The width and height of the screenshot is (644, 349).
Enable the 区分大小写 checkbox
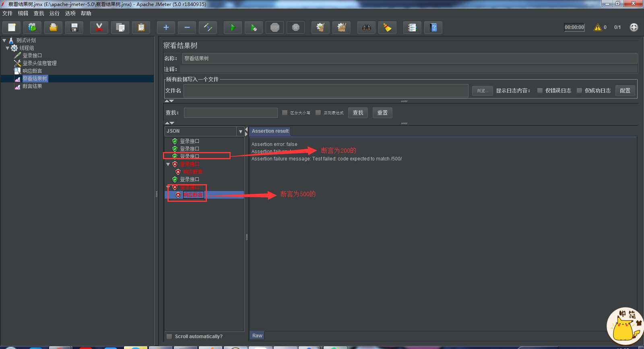(x=285, y=113)
